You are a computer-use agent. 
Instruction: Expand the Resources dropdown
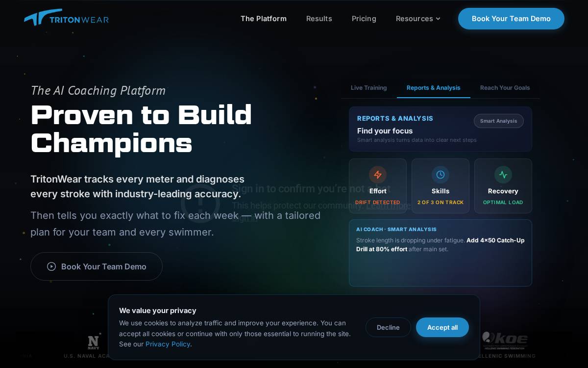click(418, 19)
